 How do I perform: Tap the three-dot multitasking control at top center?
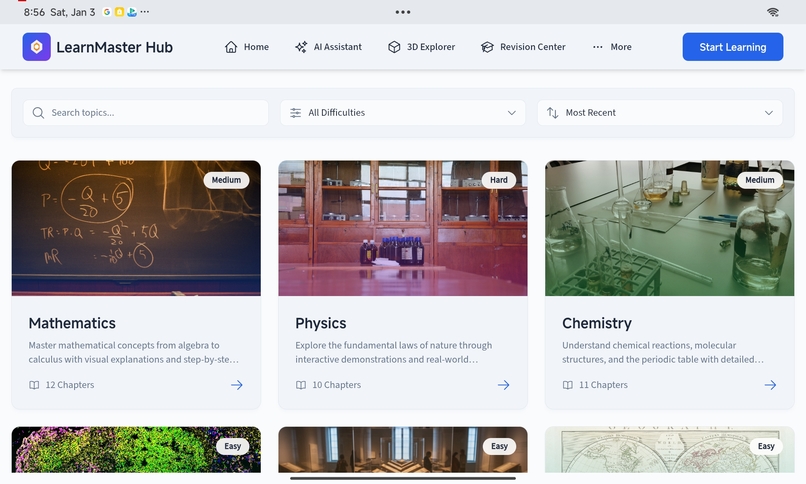coord(402,12)
